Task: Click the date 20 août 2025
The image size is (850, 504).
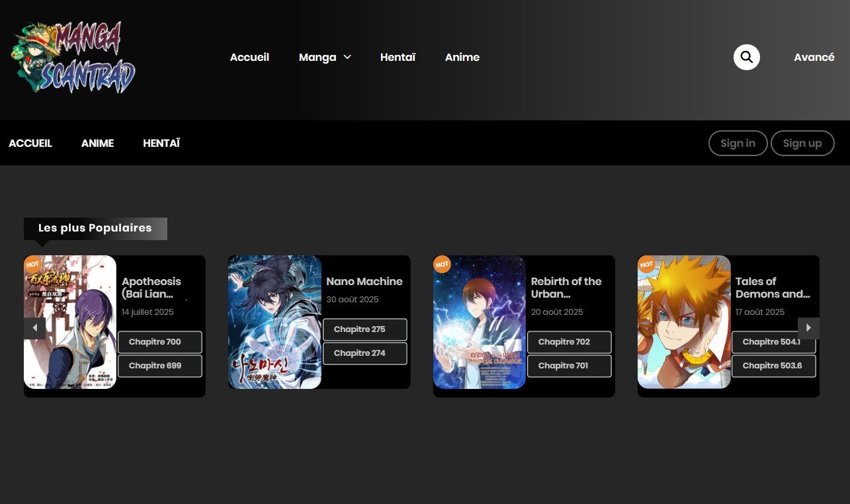Action: (557, 312)
